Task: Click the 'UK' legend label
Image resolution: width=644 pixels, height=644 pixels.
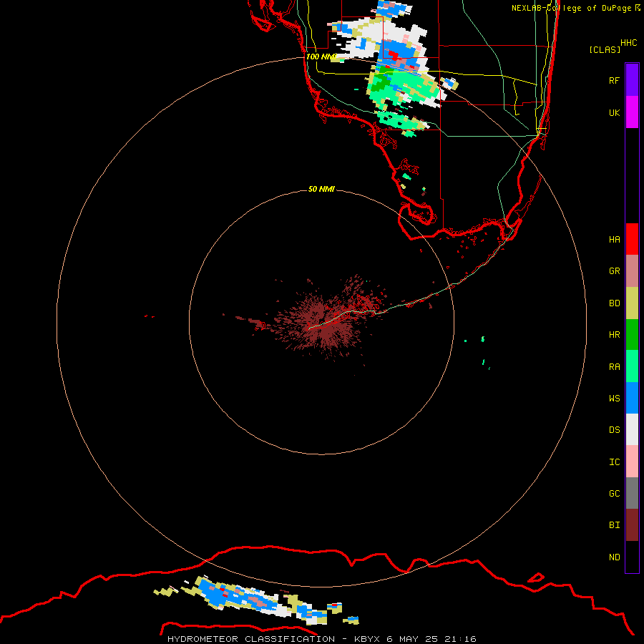Action: (614, 112)
